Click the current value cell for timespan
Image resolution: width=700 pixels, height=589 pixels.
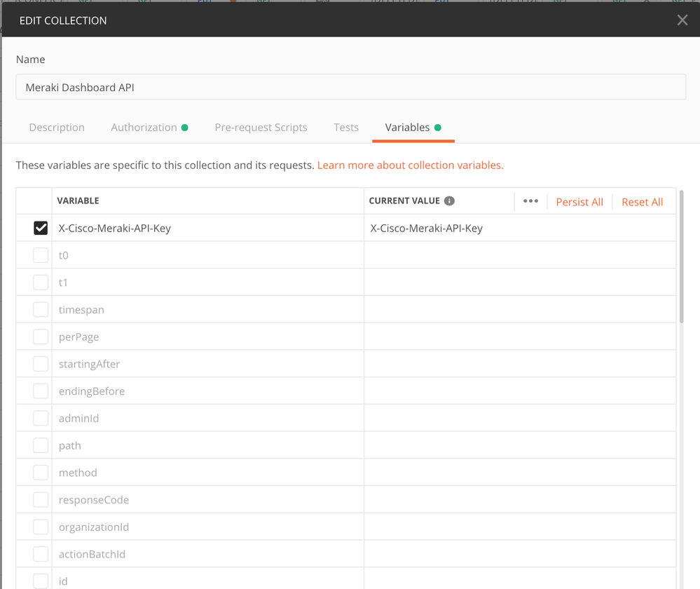pos(520,310)
